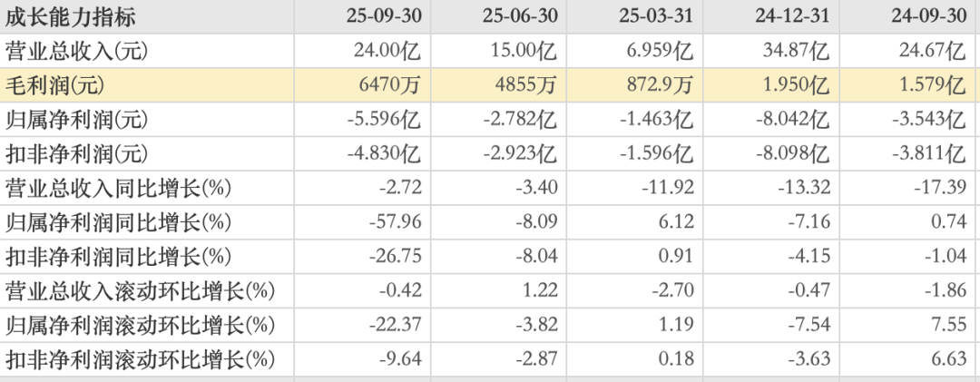Select the -8.098亿 cell
980x382 pixels.
(x=791, y=154)
